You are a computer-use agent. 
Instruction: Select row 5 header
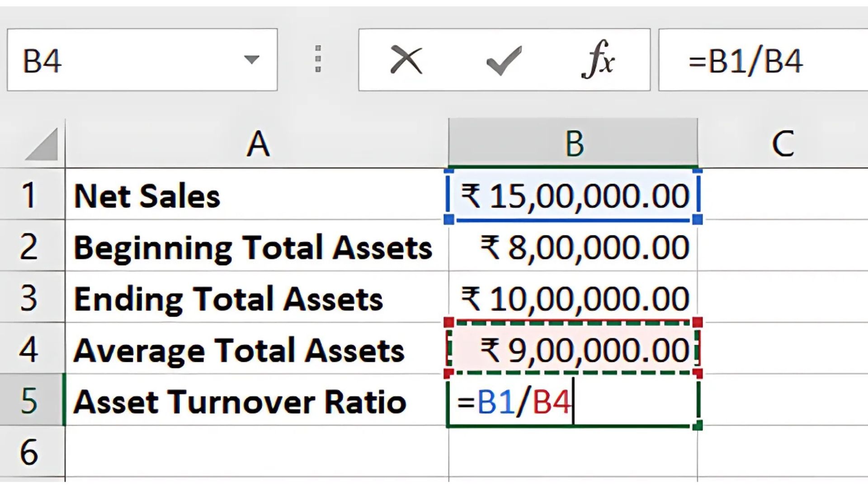coord(29,401)
